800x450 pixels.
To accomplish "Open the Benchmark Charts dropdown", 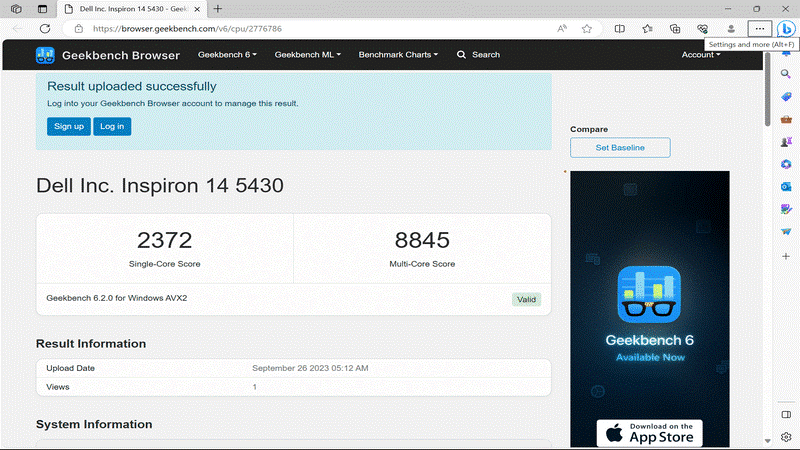I will point(397,55).
